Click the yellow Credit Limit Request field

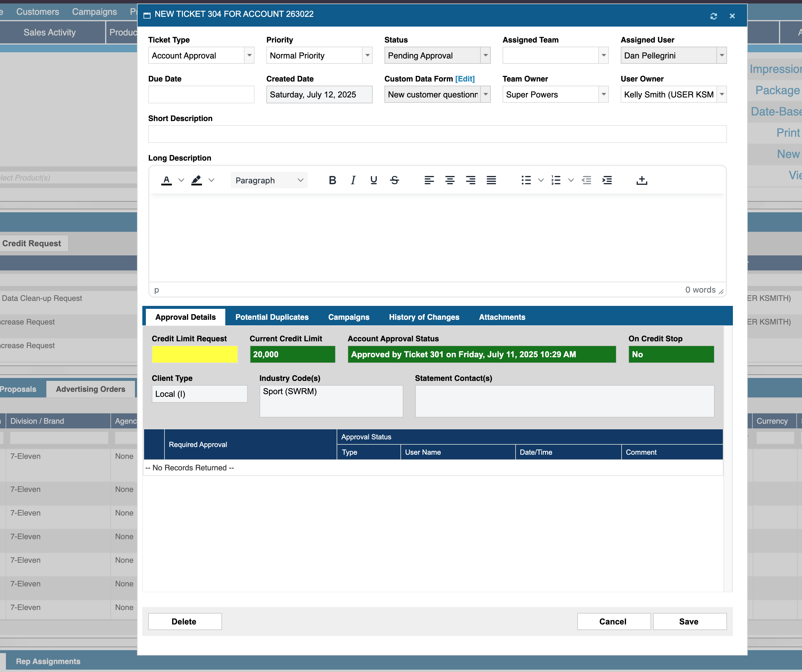click(x=194, y=354)
